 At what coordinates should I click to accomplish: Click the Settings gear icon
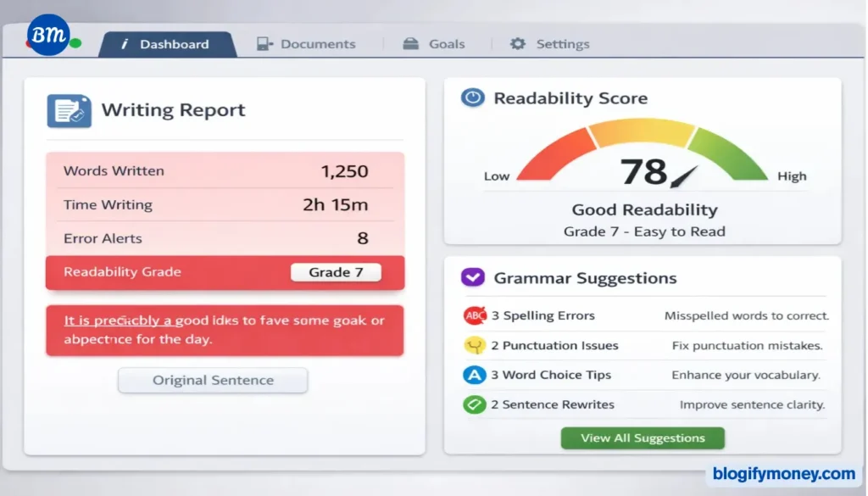[x=518, y=44]
